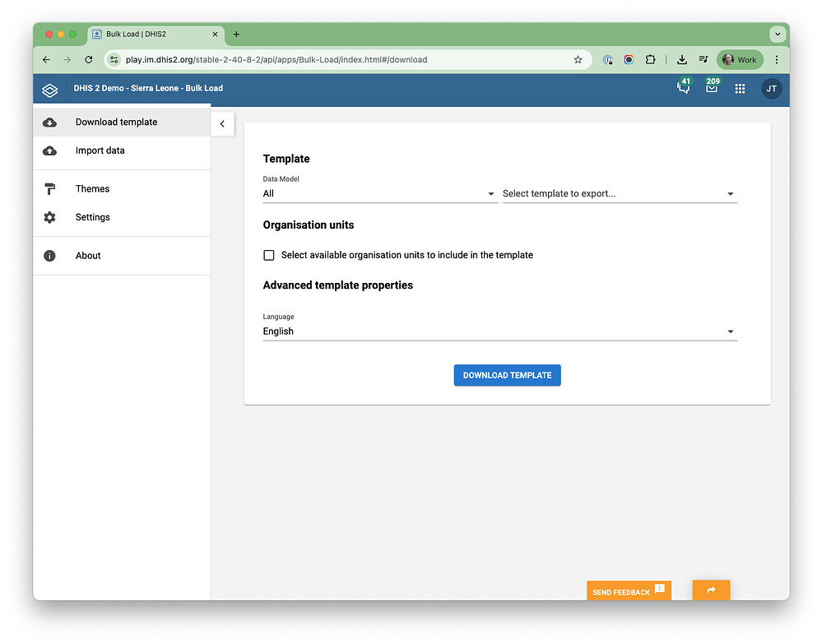Click the DHIS2 logo icon
The width and height of the screenshot is (822, 644).
pos(50,89)
